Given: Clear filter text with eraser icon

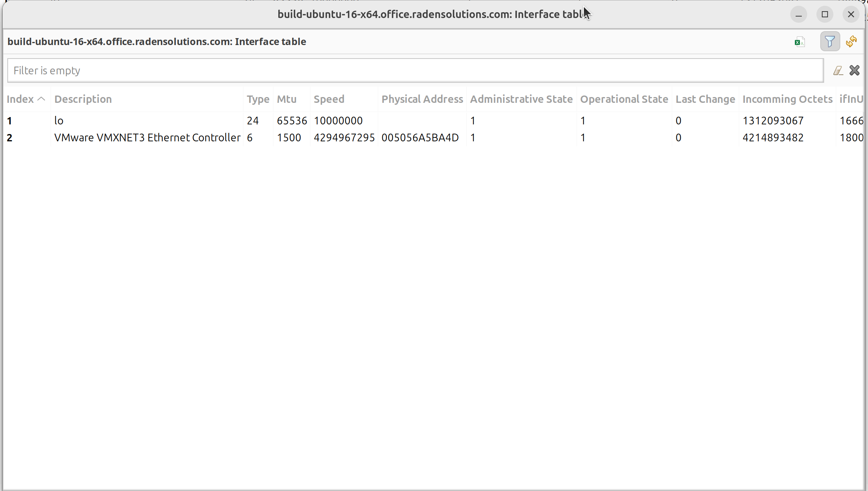Looking at the screenshot, I should 838,70.
